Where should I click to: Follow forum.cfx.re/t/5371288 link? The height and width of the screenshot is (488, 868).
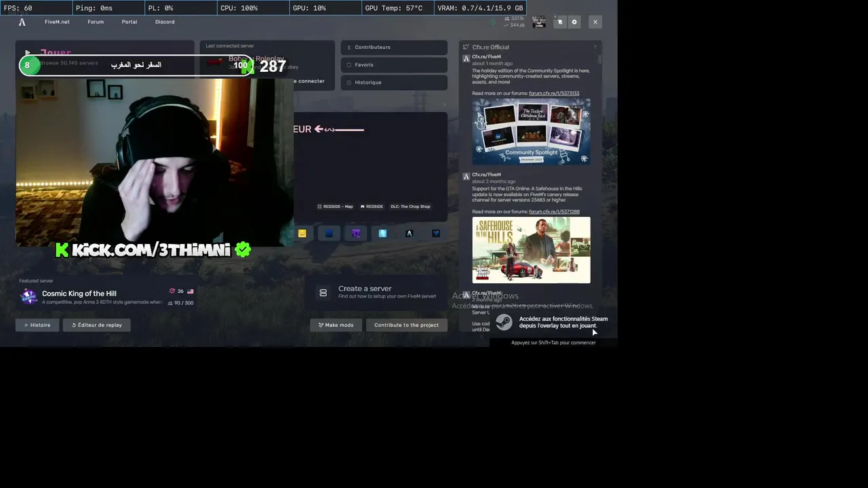pyautogui.click(x=554, y=211)
